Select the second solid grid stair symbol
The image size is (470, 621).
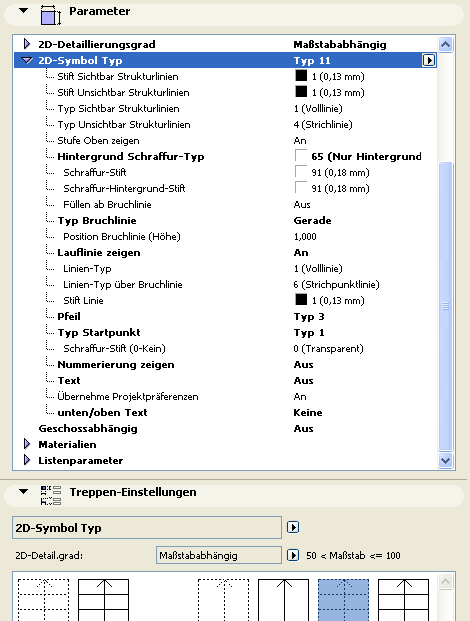[x=103, y=600]
